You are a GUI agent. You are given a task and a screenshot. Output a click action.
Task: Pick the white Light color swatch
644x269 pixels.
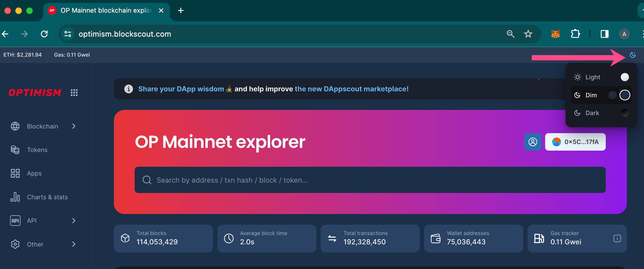click(x=625, y=77)
